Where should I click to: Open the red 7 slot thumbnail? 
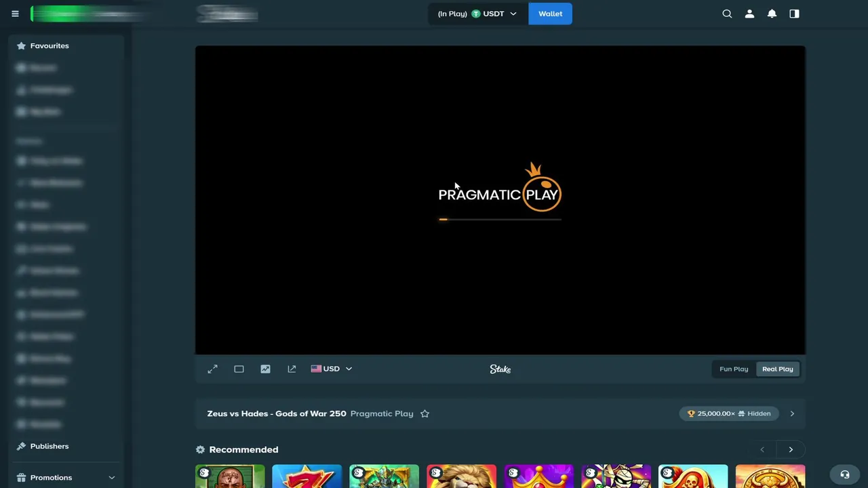point(307,476)
